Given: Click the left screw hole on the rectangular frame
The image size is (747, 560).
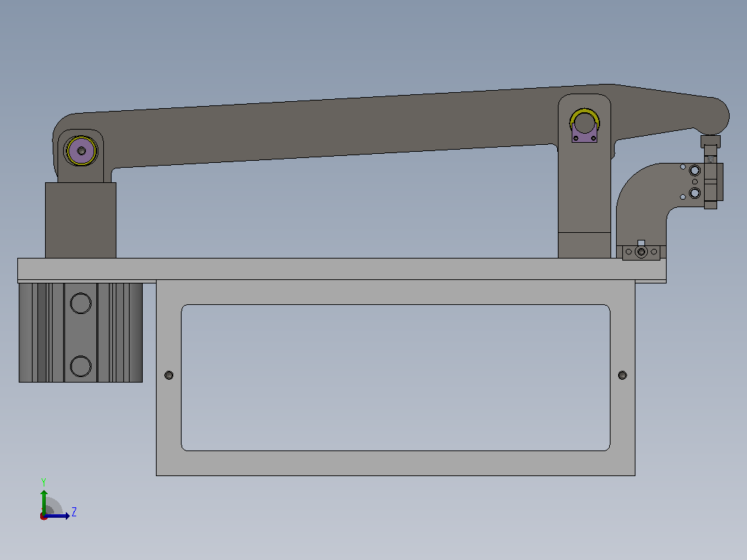Looking at the screenshot, I should (168, 375).
